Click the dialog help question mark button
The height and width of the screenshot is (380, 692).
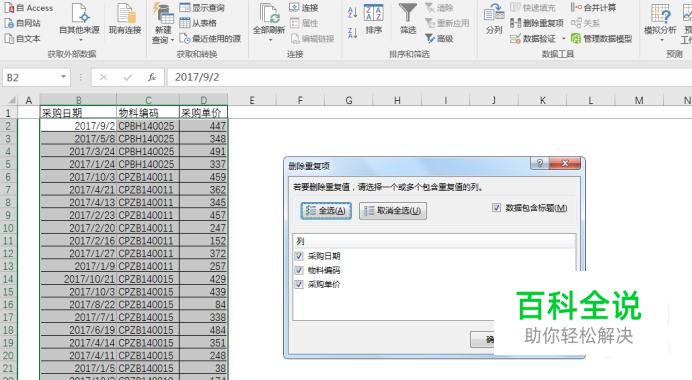click(539, 163)
